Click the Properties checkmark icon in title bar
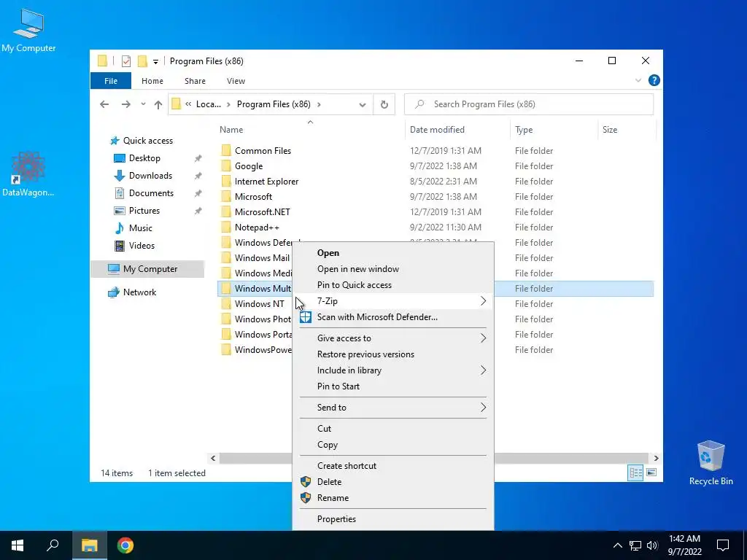 [125, 61]
